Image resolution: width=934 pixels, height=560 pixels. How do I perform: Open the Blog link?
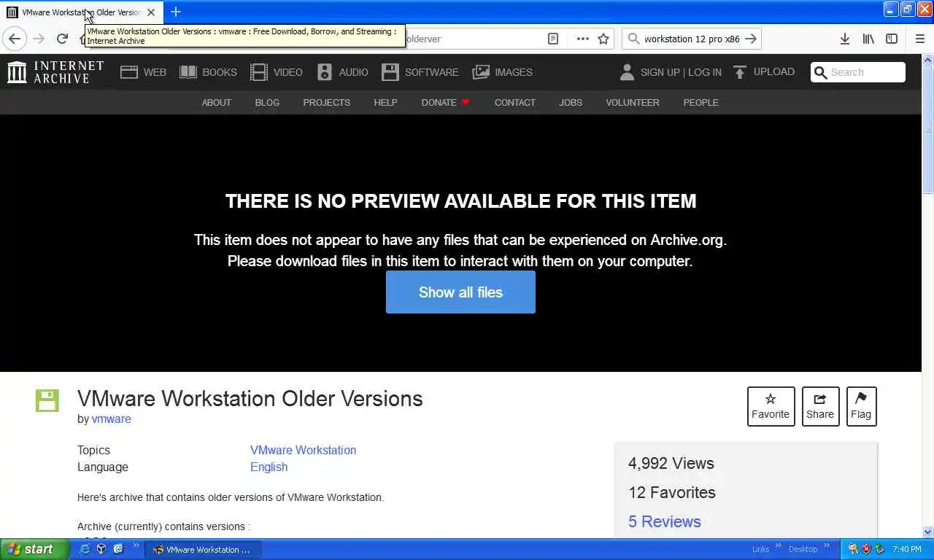(267, 102)
